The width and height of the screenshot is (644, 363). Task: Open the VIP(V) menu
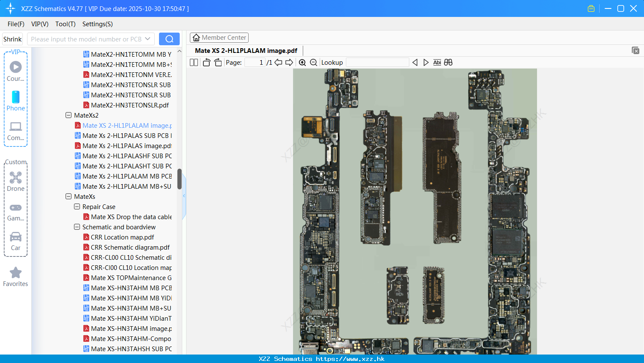point(40,24)
